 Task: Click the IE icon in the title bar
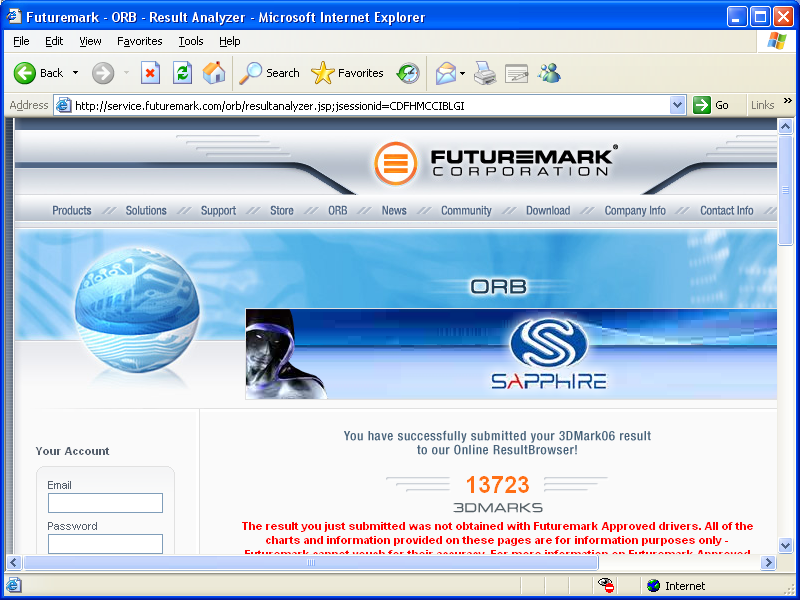pyautogui.click(x=14, y=17)
